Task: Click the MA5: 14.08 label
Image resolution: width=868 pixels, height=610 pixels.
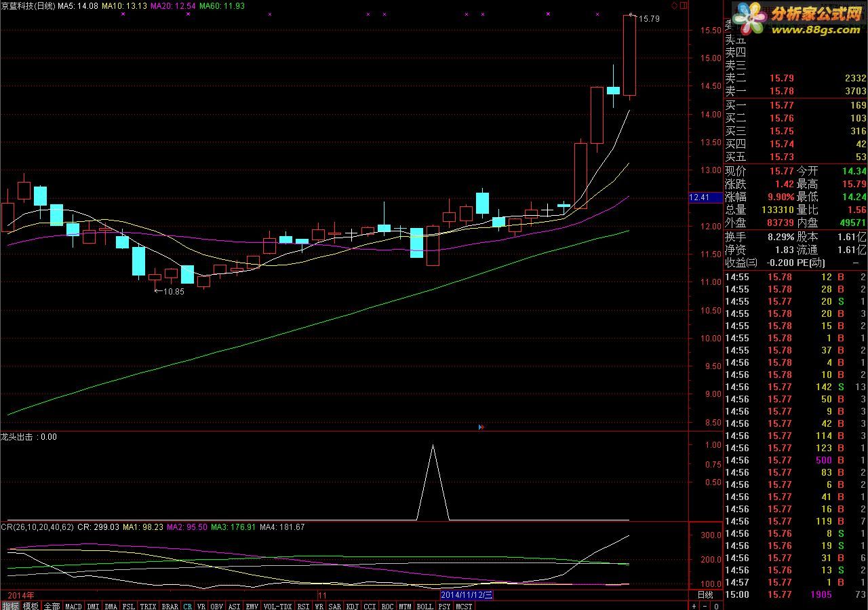Action: click(78, 5)
